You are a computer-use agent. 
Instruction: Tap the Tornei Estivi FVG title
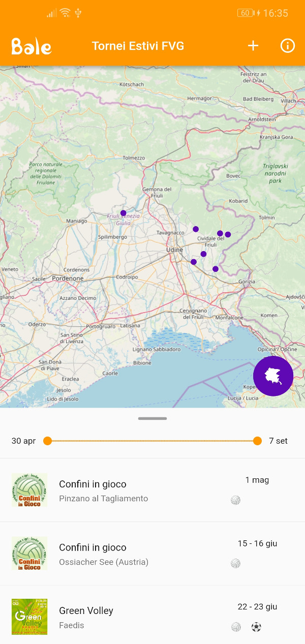tap(138, 46)
